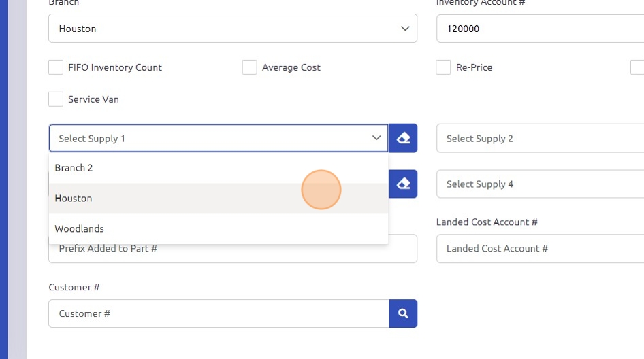Select Houston in the open supply list
Image resolution: width=644 pixels, height=359 pixels.
(74, 199)
